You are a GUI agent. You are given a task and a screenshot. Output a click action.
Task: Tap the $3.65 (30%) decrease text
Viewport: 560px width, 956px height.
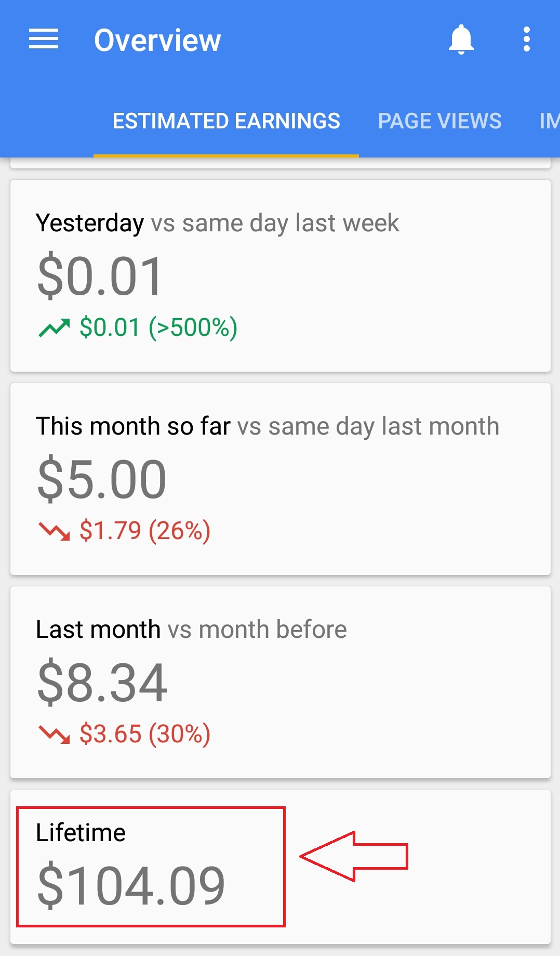(144, 735)
